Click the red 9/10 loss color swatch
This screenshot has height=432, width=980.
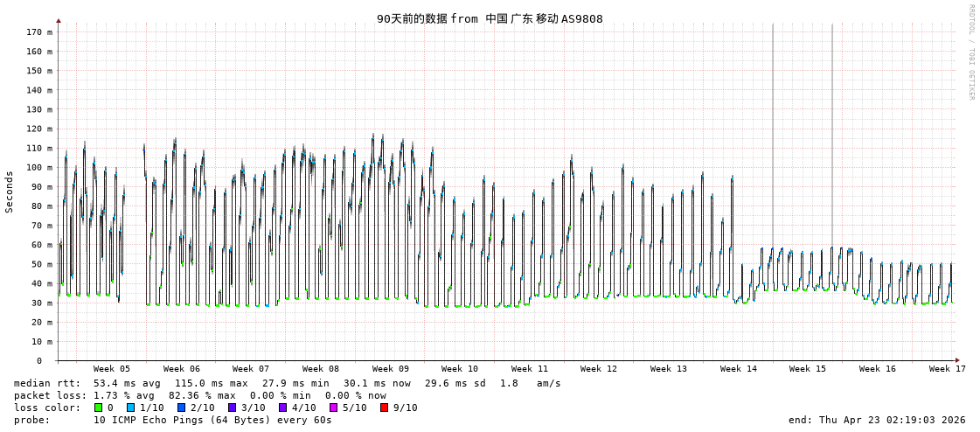pyautogui.click(x=384, y=408)
